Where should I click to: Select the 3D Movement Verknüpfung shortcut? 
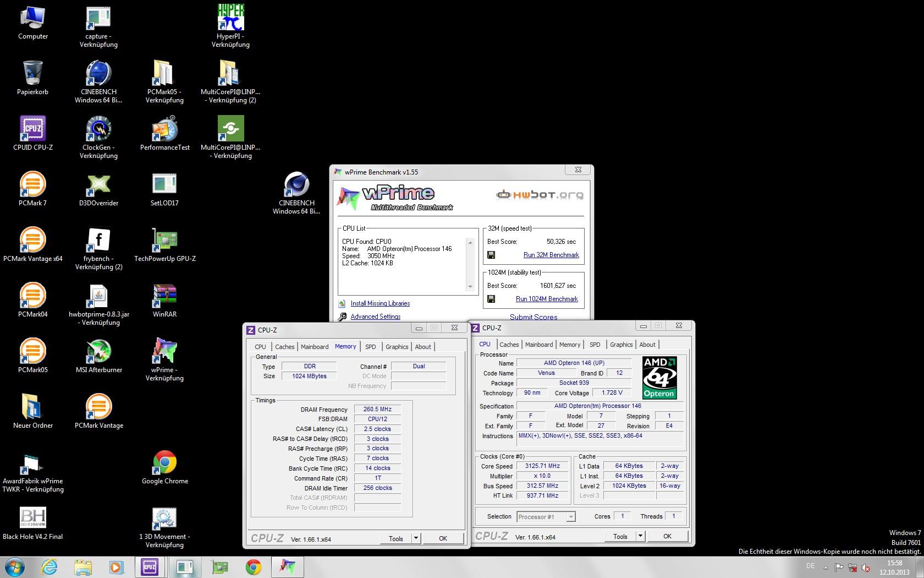[x=165, y=527]
